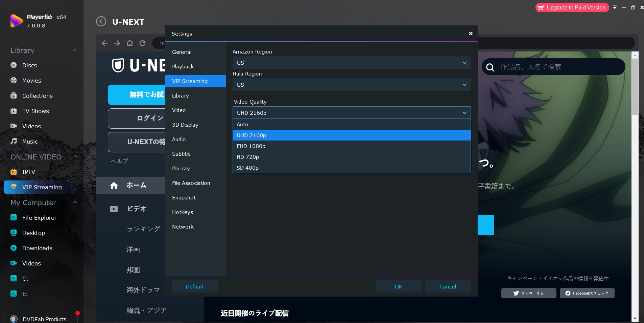Open the File Association settings tab
Image resolution: width=644 pixels, height=323 pixels.
click(x=195, y=183)
